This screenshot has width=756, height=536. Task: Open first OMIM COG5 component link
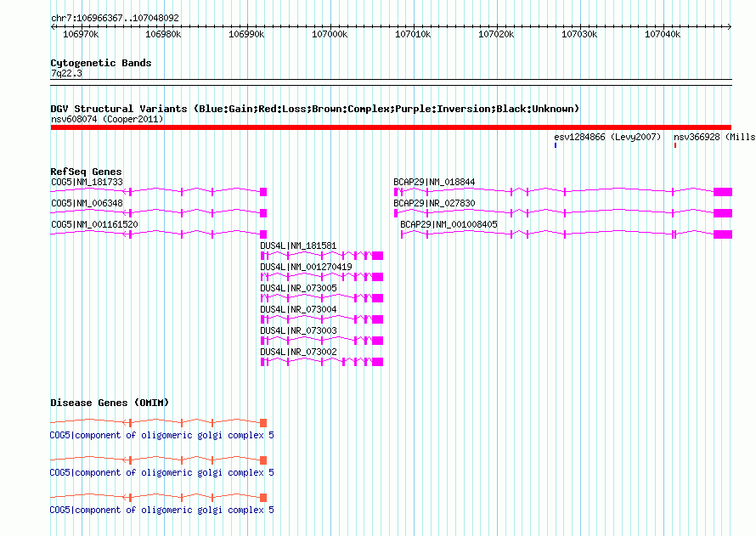tap(161, 435)
